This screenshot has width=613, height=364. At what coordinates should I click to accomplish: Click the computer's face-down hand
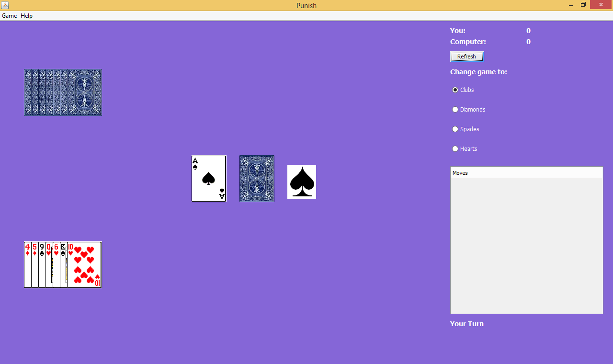pyautogui.click(x=63, y=92)
